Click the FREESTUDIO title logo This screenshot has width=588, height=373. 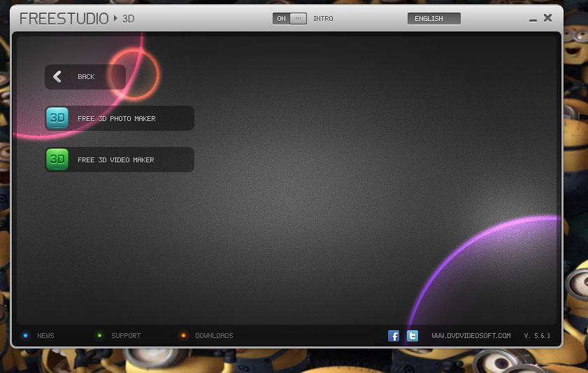(64, 19)
